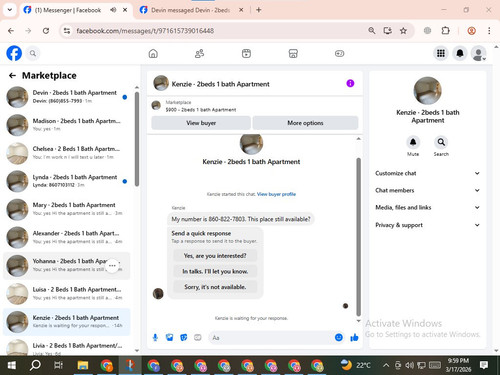The height and width of the screenshot is (375, 500).
Task: Open the site information icon in address bar
Action: click(67, 31)
